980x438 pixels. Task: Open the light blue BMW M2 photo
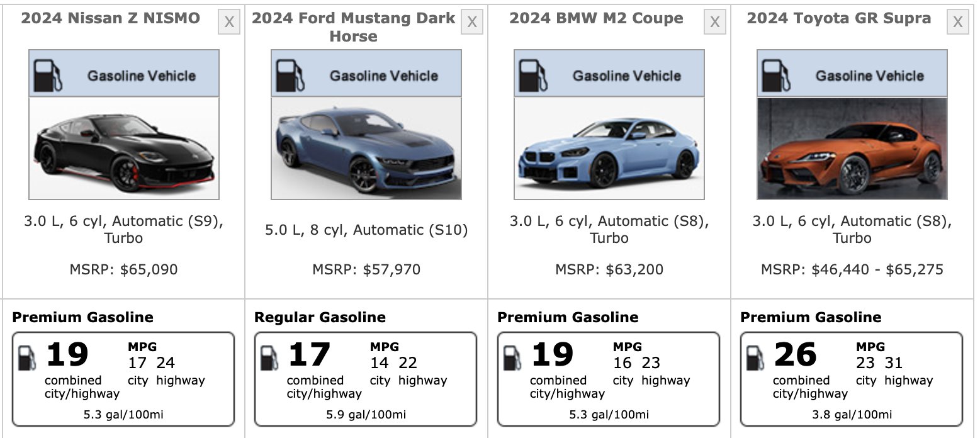[609, 149]
